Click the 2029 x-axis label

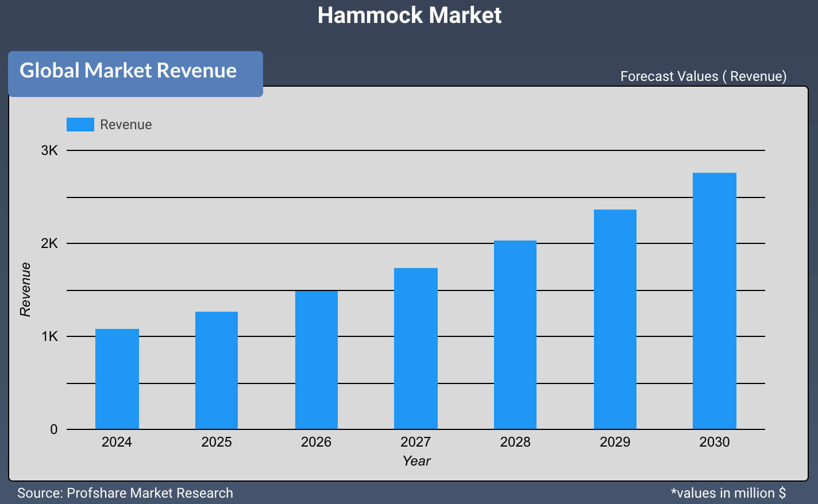(x=615, y=442)
